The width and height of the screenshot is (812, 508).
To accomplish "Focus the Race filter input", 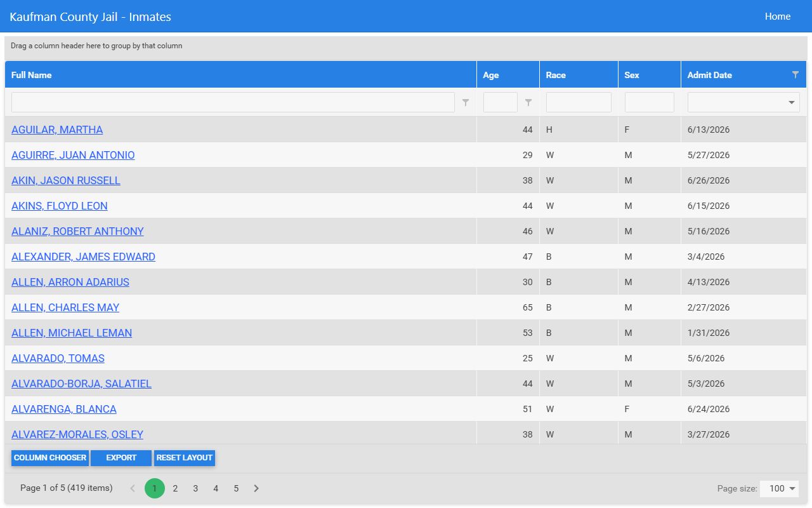I will pos(579,102).
